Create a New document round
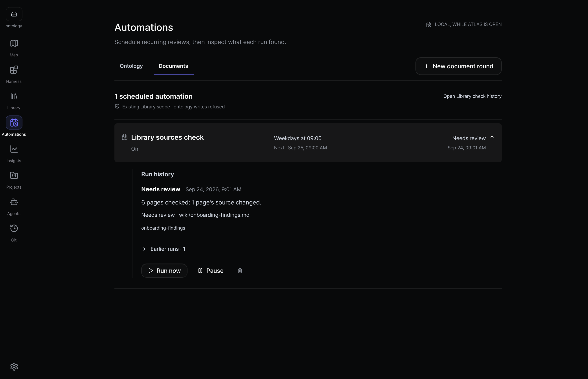 459,66
